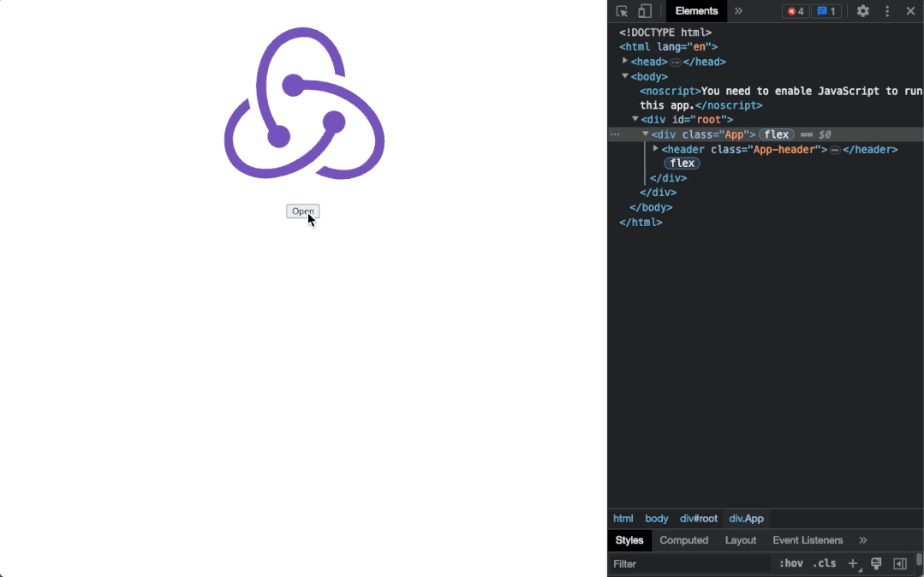Toggle the flex badge under App-header
Screen dimensions: 924x577
point(682,164)
